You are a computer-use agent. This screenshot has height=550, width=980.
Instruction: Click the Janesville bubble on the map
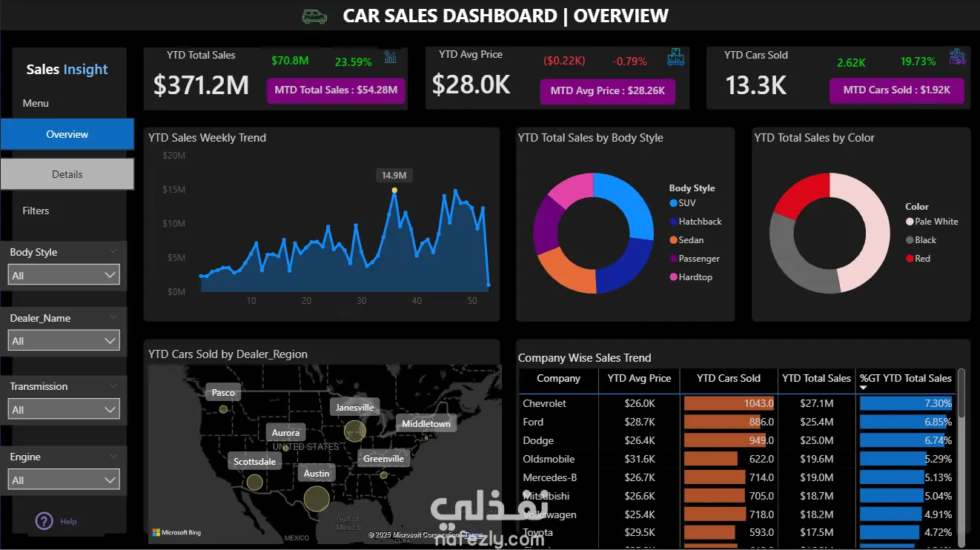point(355,431)
